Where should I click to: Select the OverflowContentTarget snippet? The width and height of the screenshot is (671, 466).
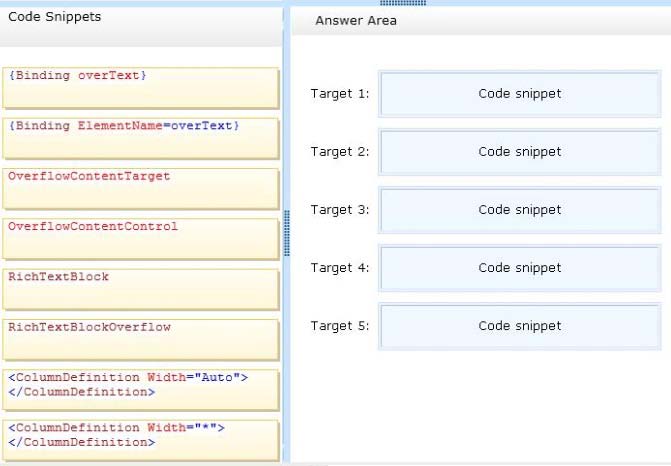point(141,189)
